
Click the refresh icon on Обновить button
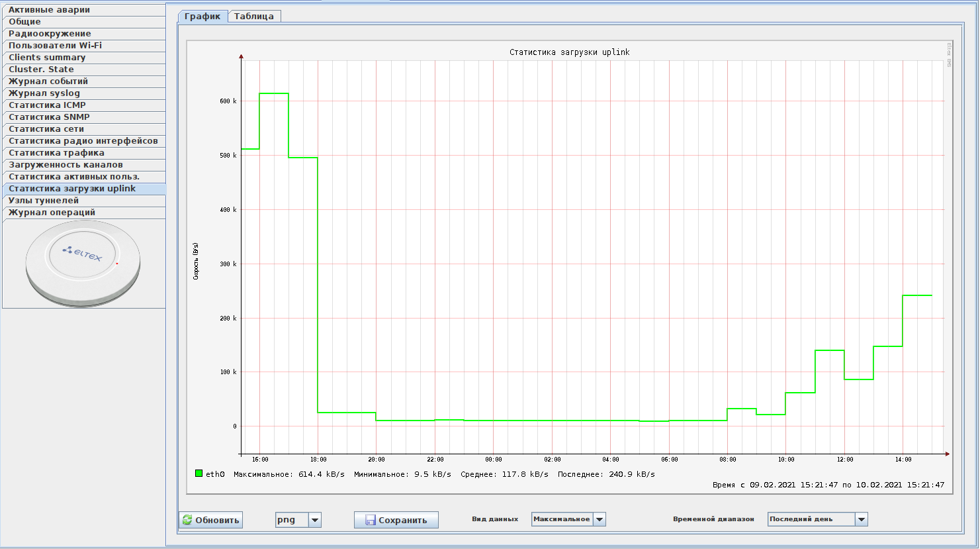point(187,520)
